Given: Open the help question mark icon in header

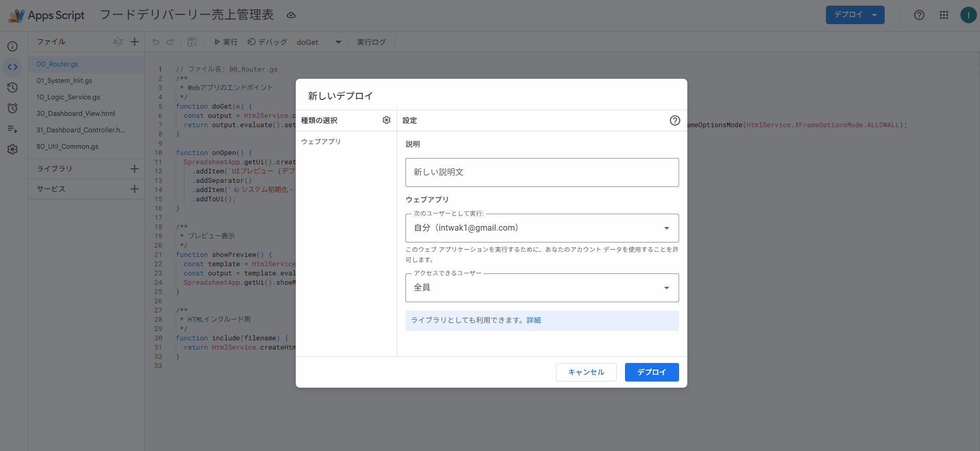Looking at the screenshot, I should pyautogui.click(x=919, y=15).
